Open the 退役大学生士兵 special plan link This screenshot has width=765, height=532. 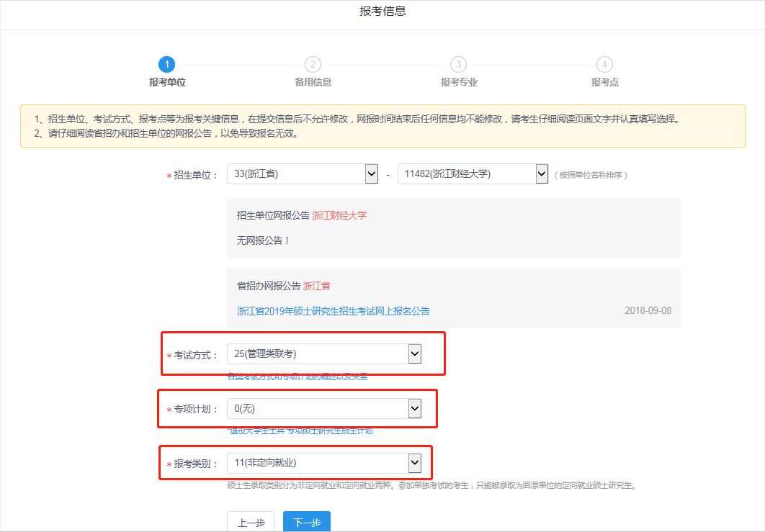point(300,430)
